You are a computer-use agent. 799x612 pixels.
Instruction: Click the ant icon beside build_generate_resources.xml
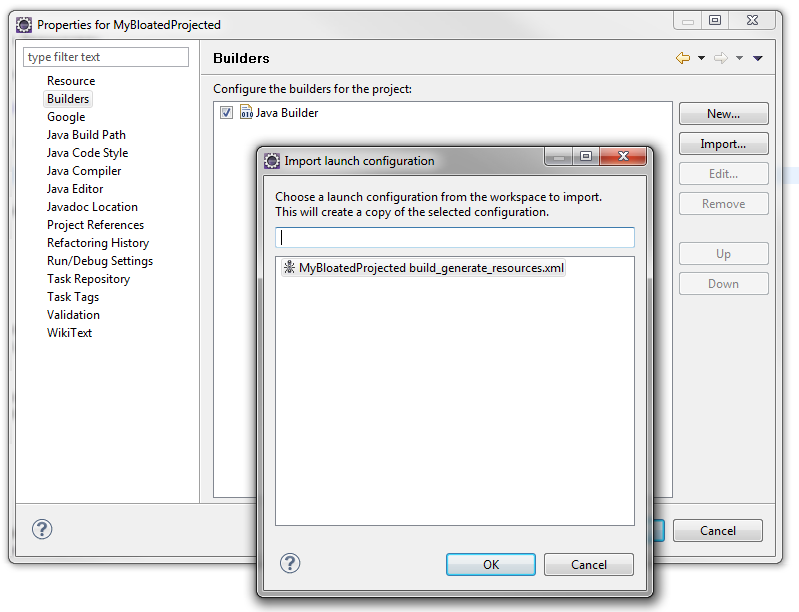289,268
